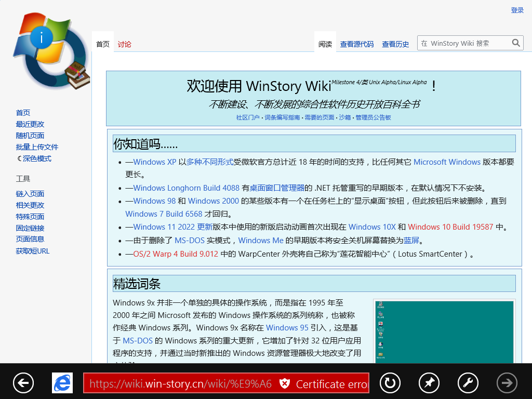Screen dimensions: 532x399
Task: Click the search magnifier icon
Action: 516,43
